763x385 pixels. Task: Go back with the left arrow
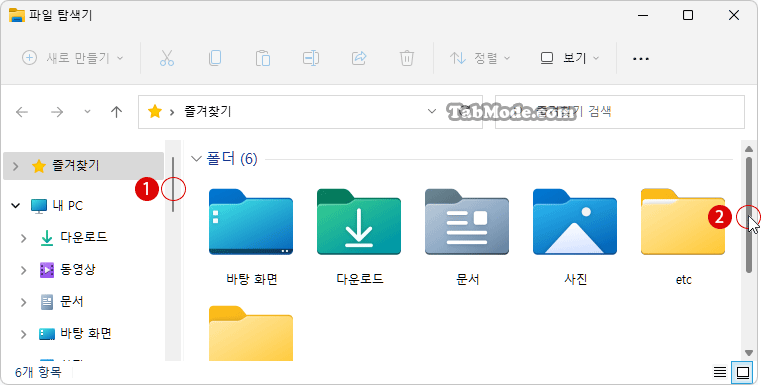pos(22,112)
